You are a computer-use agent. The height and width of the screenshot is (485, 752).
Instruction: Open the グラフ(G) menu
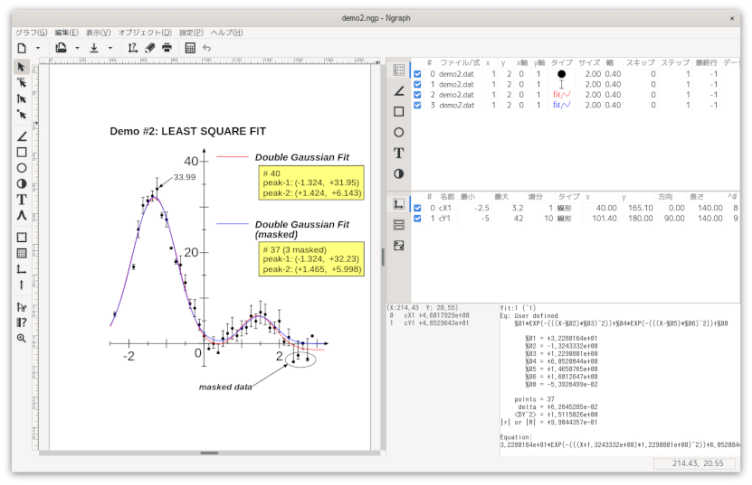coord(31,32)
